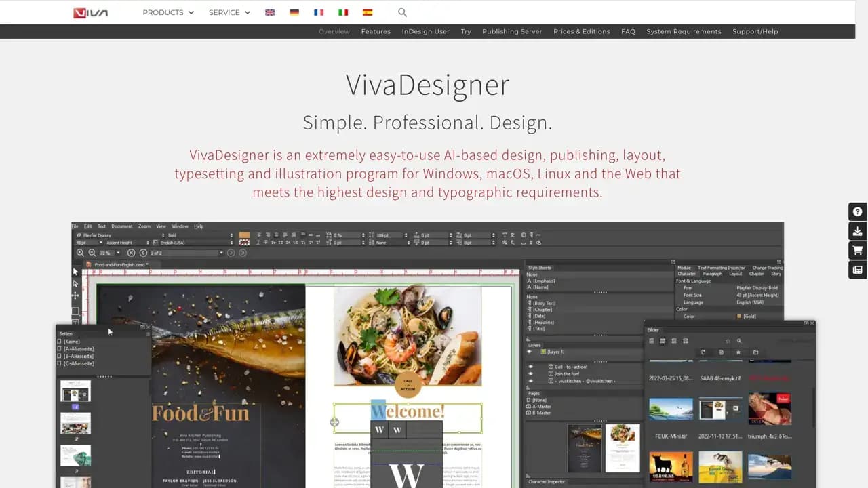Select the Food-and-Fun-English.desd document tab

click(121, 264)
